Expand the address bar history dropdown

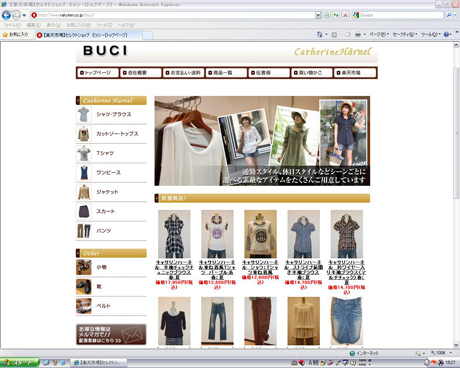point(318,15)
